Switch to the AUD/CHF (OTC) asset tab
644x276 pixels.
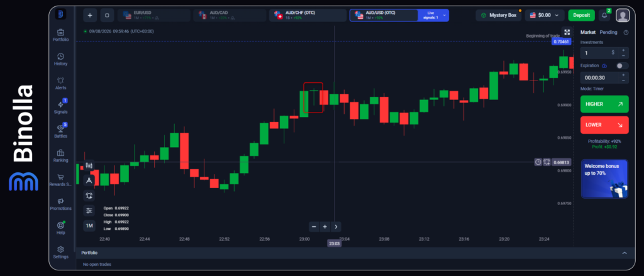[x=308, y=15]
